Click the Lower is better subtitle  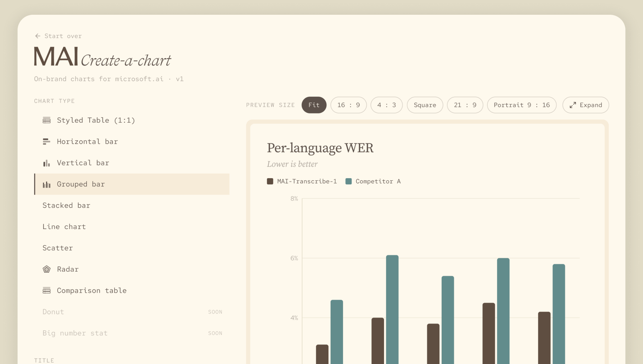coord(292,164)
